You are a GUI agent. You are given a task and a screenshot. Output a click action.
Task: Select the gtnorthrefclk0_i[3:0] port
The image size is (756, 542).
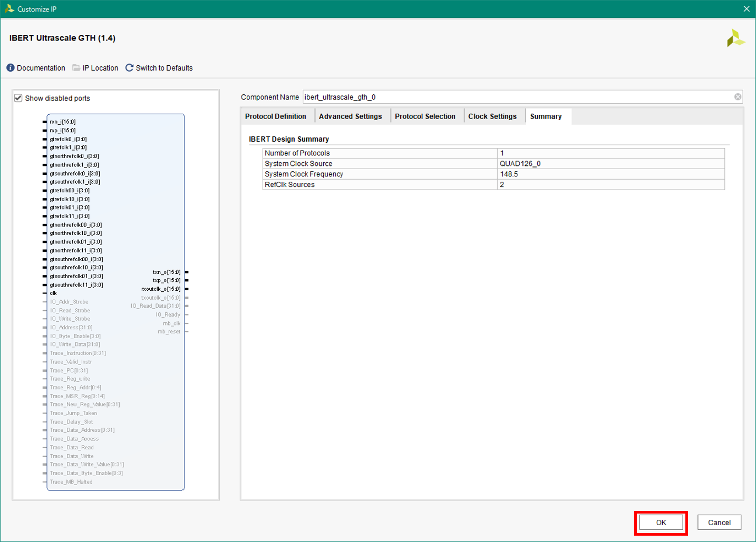click(74, 156)
